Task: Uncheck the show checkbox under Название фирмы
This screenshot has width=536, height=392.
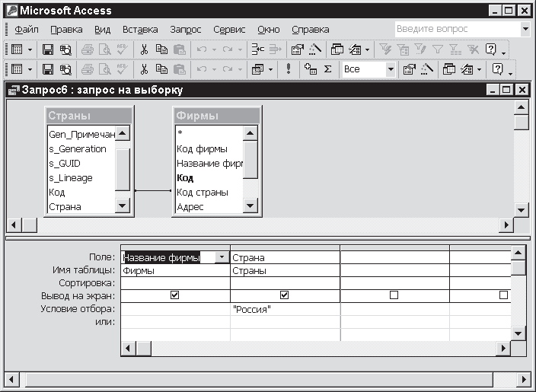Action: coord(174,295)
